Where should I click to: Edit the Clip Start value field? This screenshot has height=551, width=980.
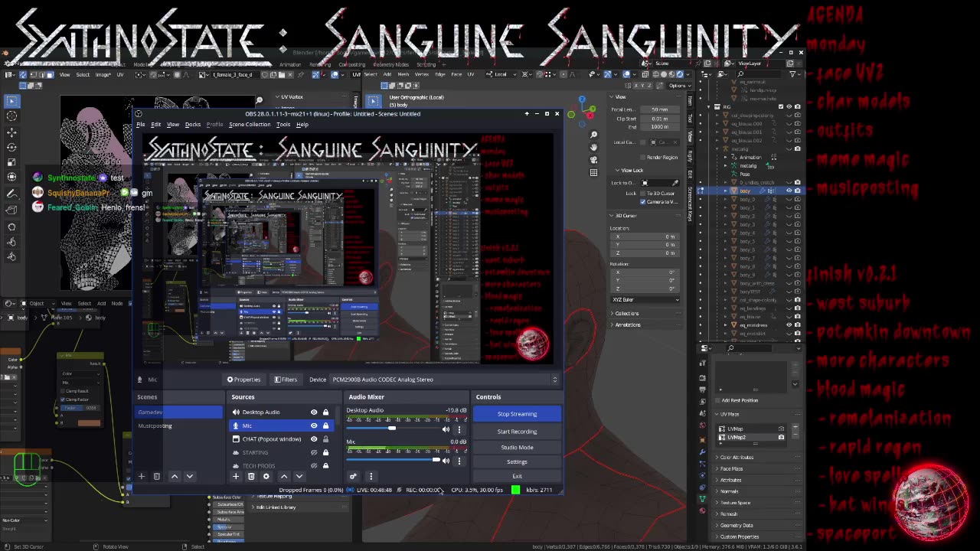click(659, 119)
